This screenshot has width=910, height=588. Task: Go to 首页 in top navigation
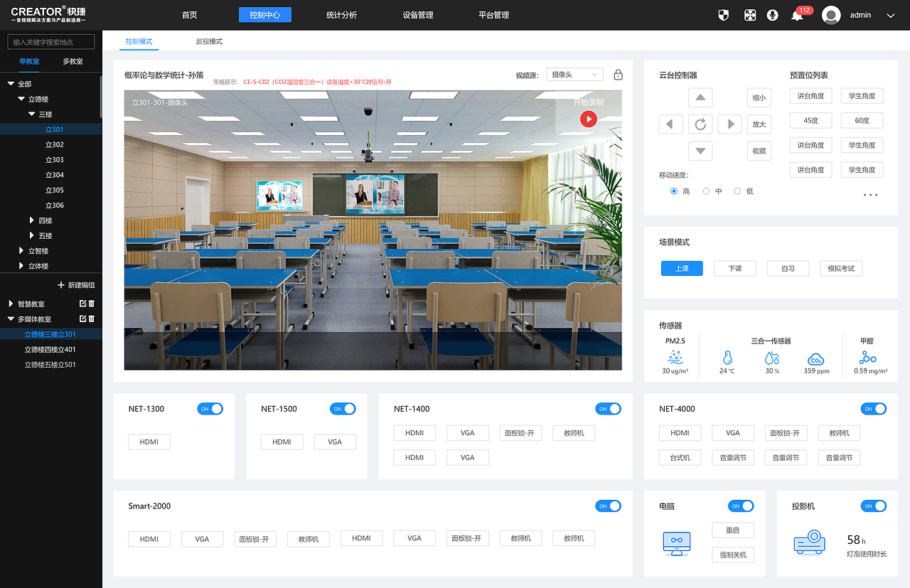189,15
